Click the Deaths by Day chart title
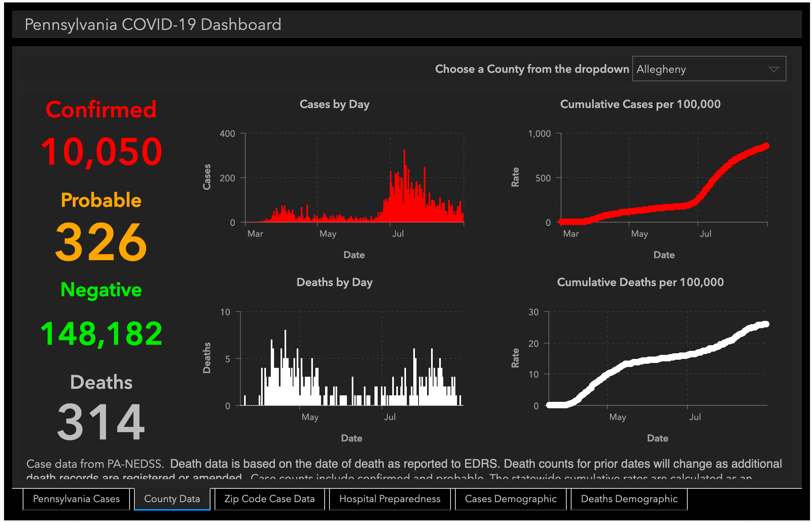Image resolution: width=812 pixels, height=522 pixels. point(334,282)
